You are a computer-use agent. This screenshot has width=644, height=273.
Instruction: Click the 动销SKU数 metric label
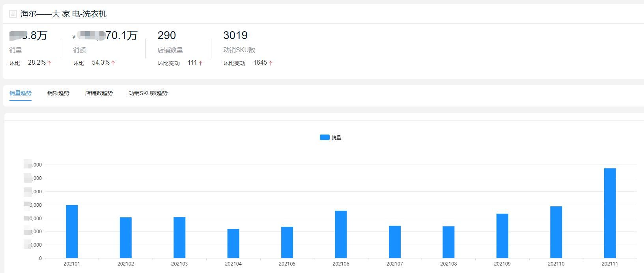coord(239,50)
